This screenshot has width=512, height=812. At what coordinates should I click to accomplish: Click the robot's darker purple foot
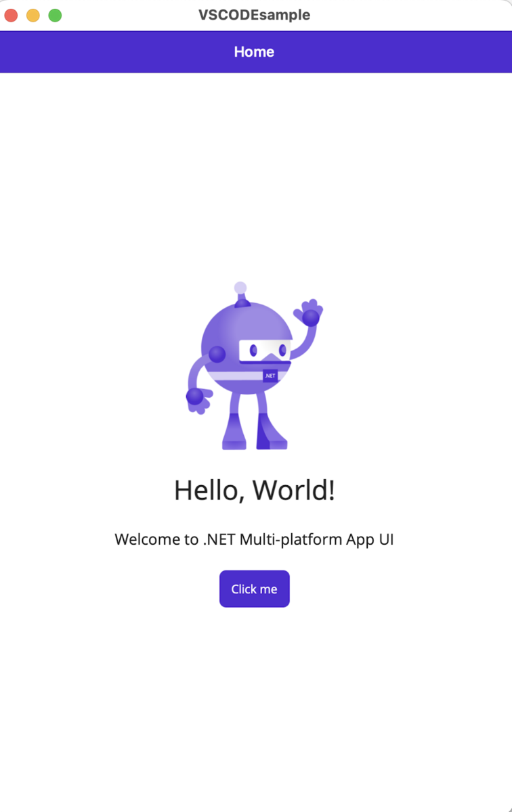[x=272, y=432]
